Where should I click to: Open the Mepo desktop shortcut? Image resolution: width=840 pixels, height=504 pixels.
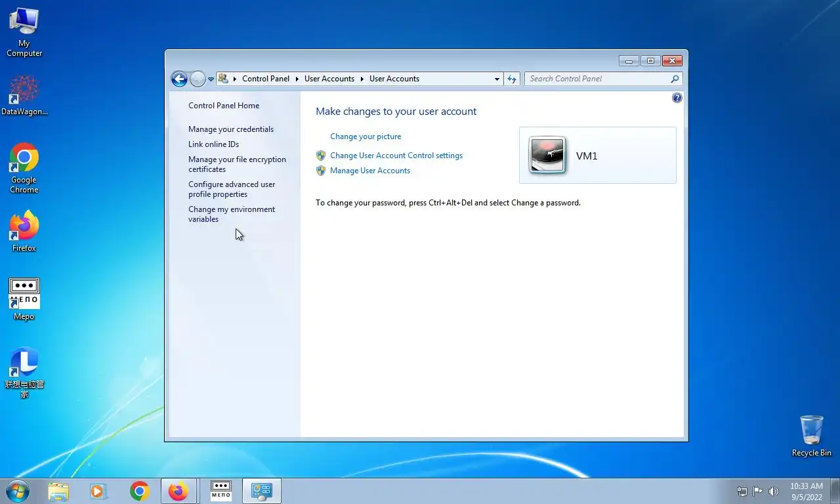coord(24,300)
